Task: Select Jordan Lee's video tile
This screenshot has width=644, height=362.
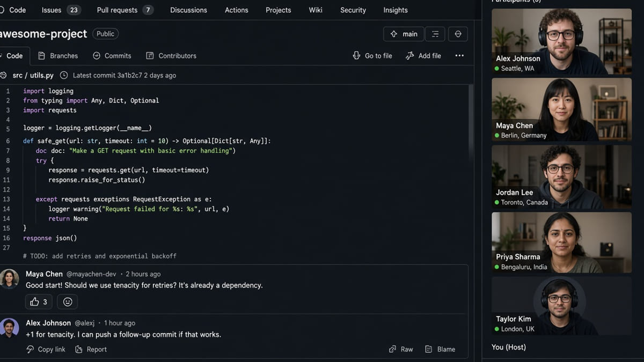Action: (x=561, y=177)
